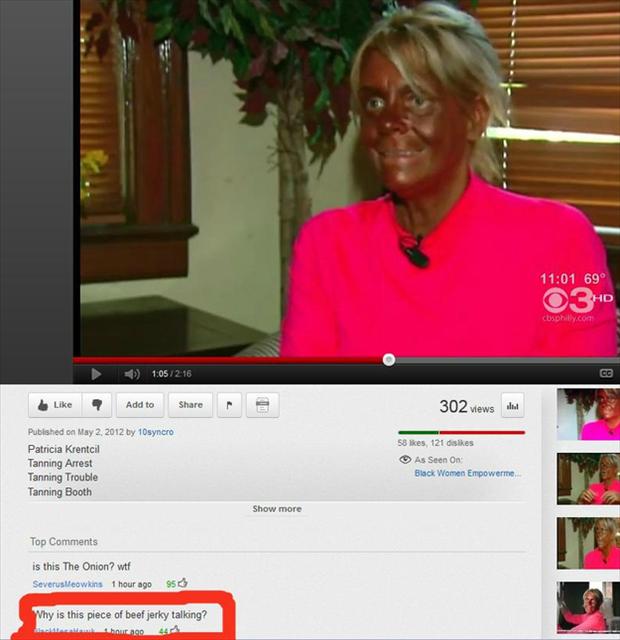Play the video with the play button

click(x=96, y=374)
